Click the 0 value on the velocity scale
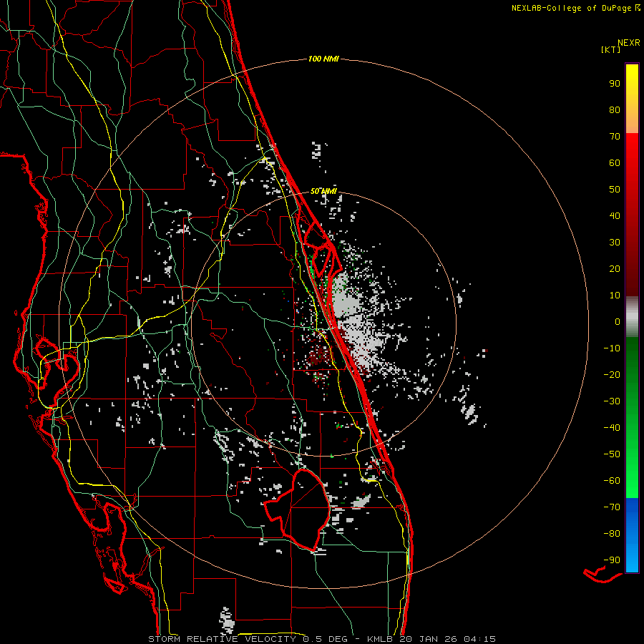The height and width of the screenshot is (644, 644). point(618,321)
